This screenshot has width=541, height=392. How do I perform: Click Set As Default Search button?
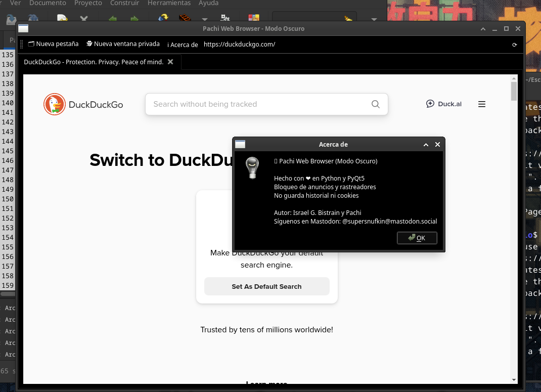tap(266, 286)
